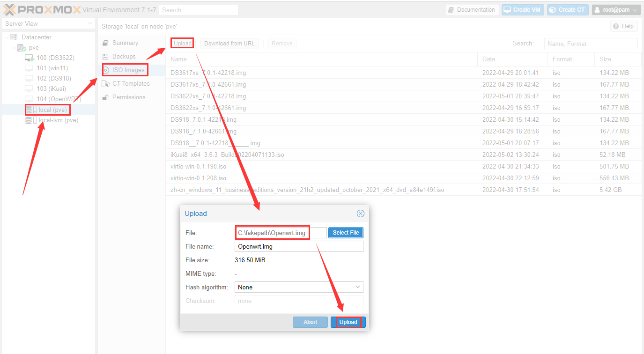
Task: Click the Proxmox logo icon
Action: pyautogui.click(x=10, y=9)
